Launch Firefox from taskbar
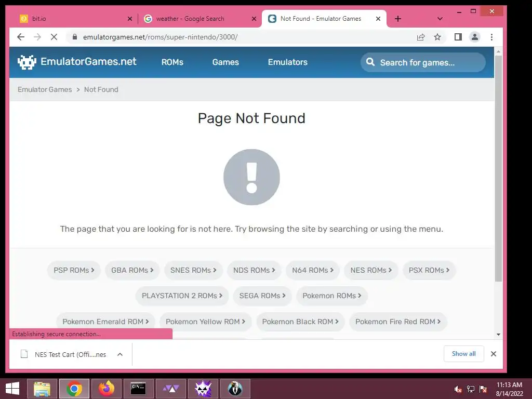Image resolution: width=532 pixels, height=399 pixels. [x=107, y=389]
